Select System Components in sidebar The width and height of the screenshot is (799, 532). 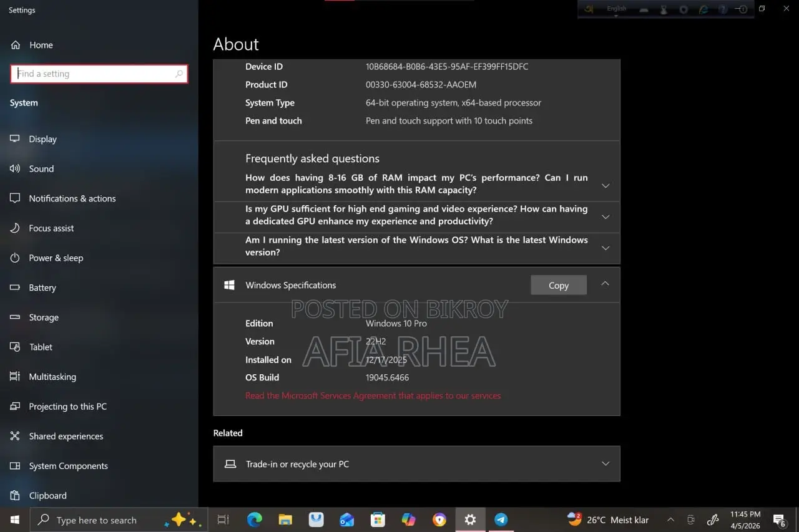(68, 466)
